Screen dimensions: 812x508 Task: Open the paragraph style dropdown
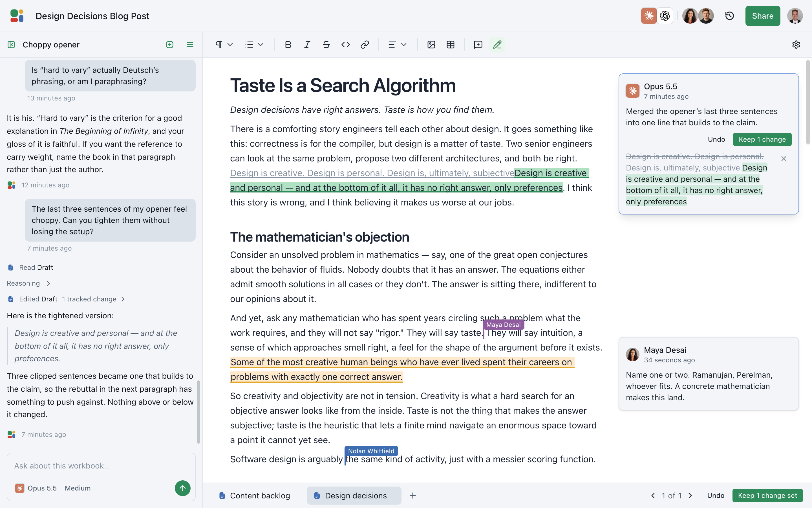pyautogui.click(x=224, y=45)
